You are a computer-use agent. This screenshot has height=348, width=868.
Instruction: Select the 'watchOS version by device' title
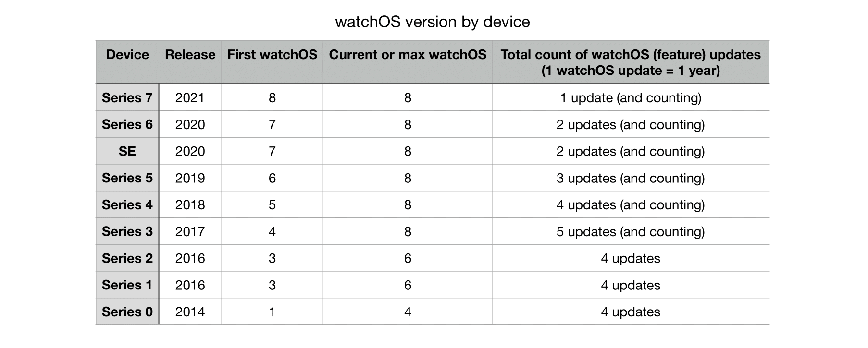(433, 22)
